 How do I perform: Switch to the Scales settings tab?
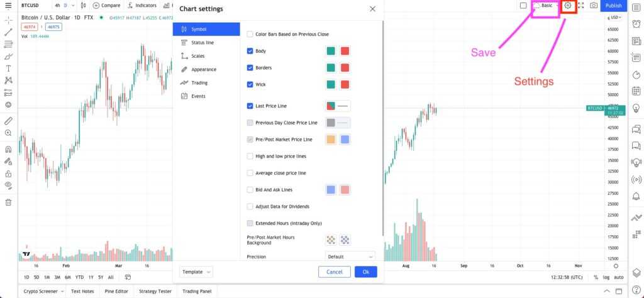(x=189, y=56)
